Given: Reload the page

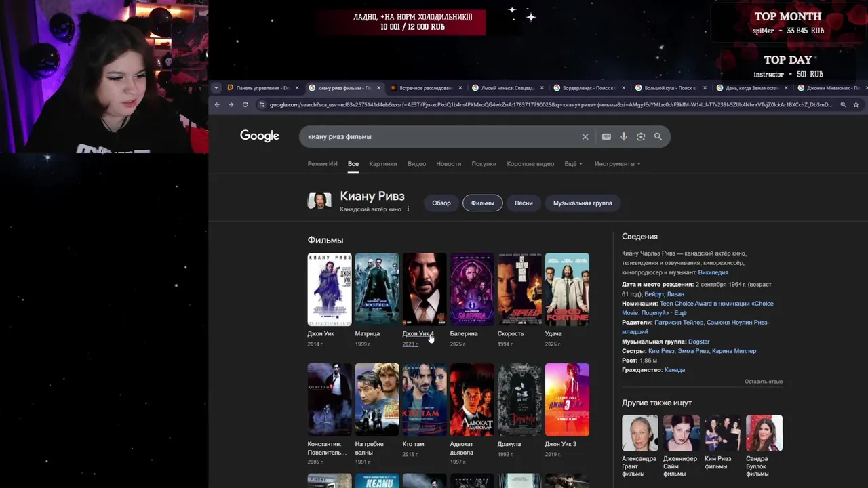Looking at the screenshot, I should [245, 104].
